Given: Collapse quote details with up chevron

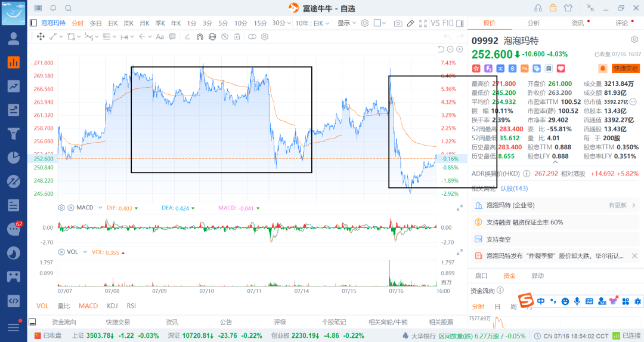Looking at the screenshot, I should pos(555,162).
